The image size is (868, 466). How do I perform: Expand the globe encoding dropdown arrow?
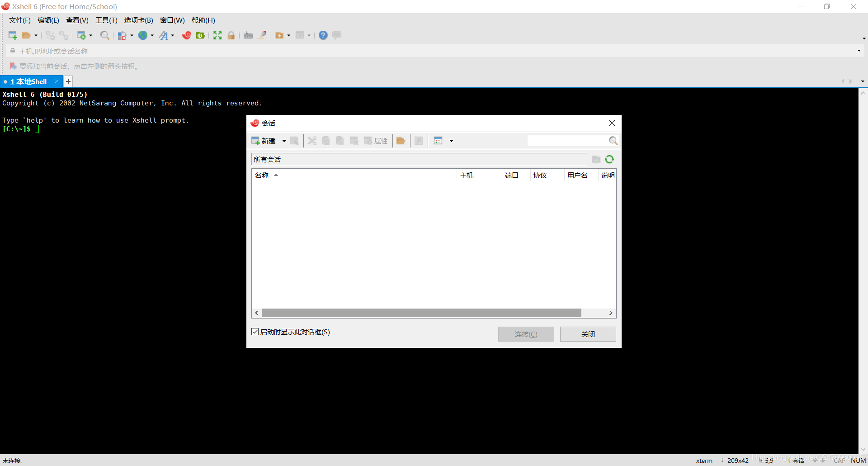(x=152, y=35)
